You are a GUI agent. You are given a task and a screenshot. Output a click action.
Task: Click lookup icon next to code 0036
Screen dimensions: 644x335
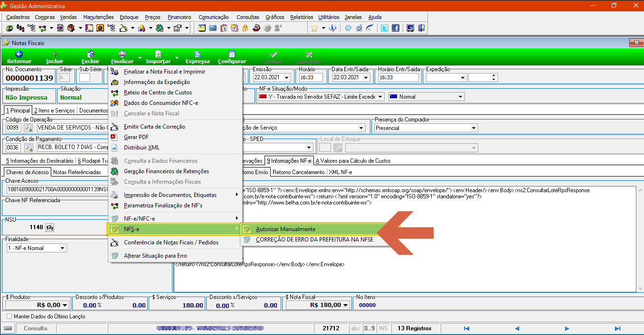28,148
